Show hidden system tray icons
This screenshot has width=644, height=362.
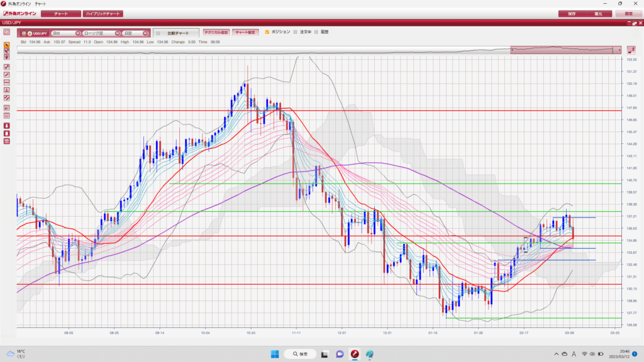pos(556,354)
